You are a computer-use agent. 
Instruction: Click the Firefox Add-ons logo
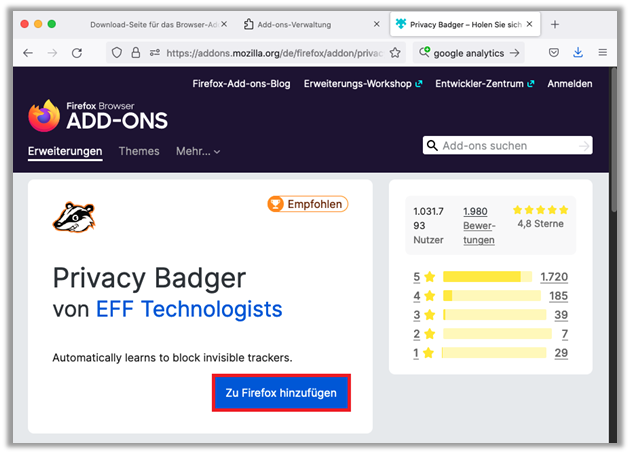pyautogui.click(x=98, y=115)
